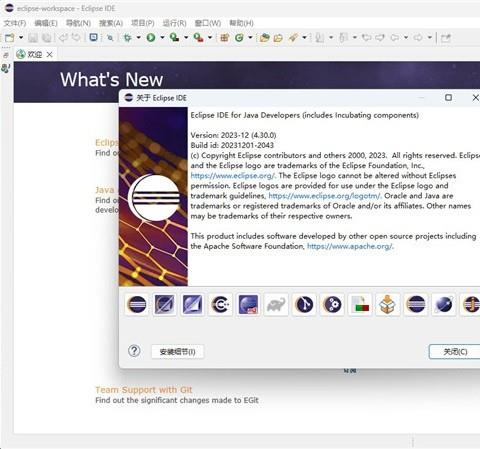Image resolution: width=480 pixels, height=449 pixels.
Task: Open the 搜索(A) menu
Action: 111,23
